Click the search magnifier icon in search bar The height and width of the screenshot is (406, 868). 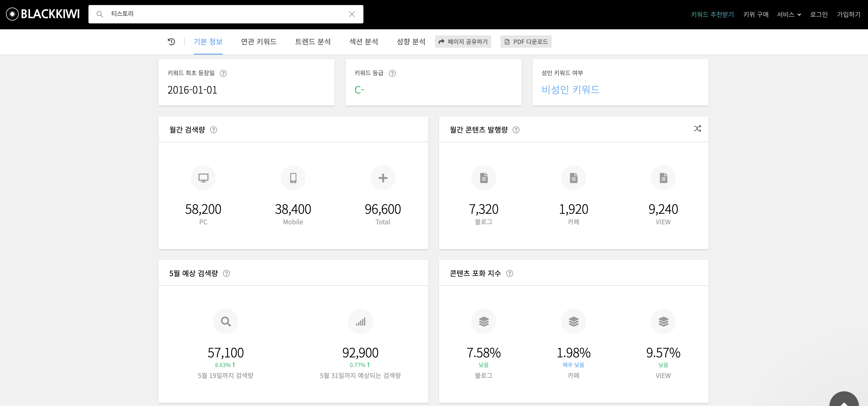coord(100,14)
